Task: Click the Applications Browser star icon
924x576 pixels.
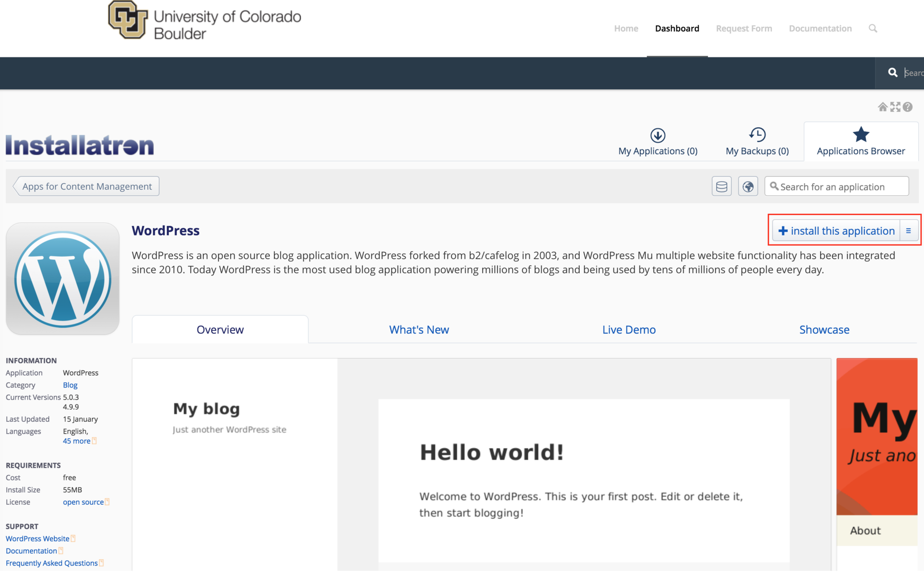Action: [861, 135]
